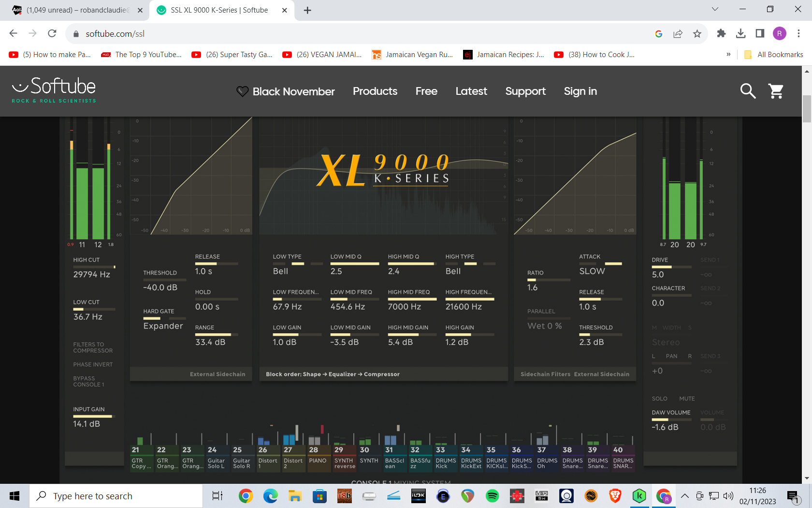Open the Jamaican Vegan Ru... bookmark
The image size is (812, 508).
pos(413,55)
